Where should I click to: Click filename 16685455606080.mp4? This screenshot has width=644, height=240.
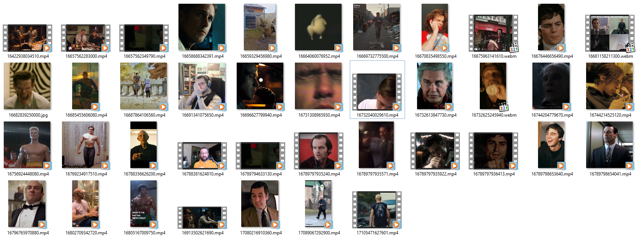tap(86, 115)
